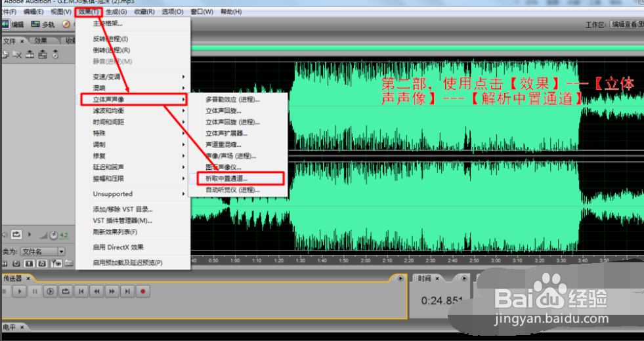Close the 文件 panel tab

[x=22, y=41]
